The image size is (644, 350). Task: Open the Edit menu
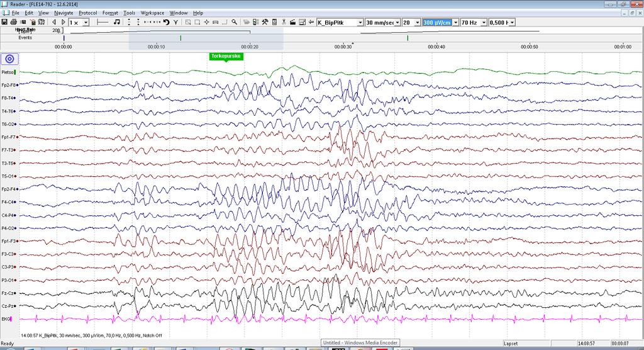[29, 13]
